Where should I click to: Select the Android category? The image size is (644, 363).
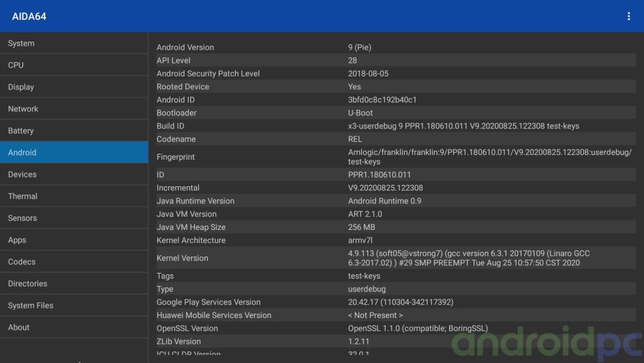74,152
